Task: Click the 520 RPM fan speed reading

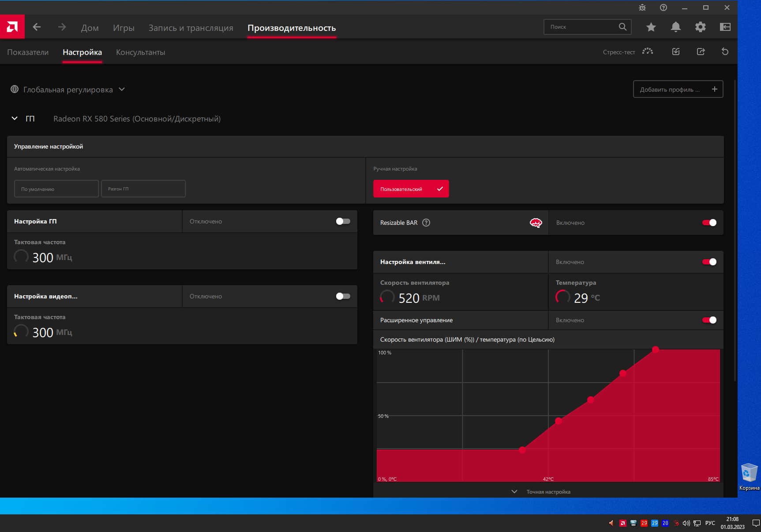Action: click(x=419, y=298)
